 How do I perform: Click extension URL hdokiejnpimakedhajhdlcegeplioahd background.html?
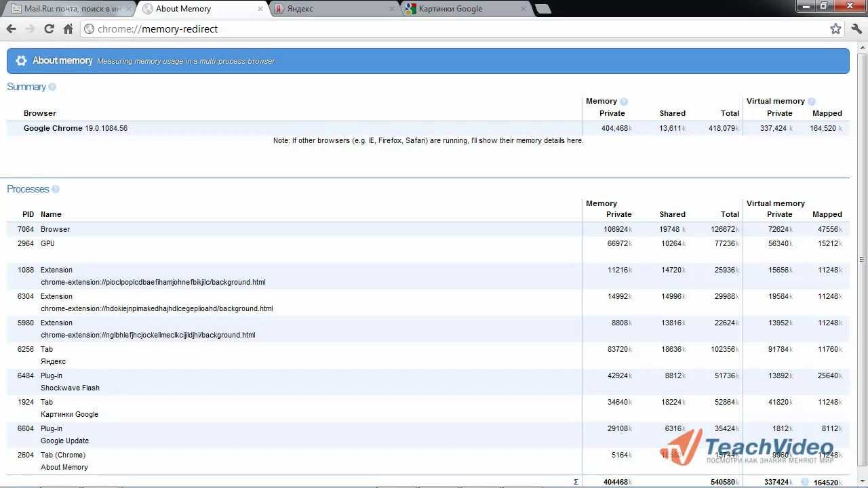(x=157, y=308)
